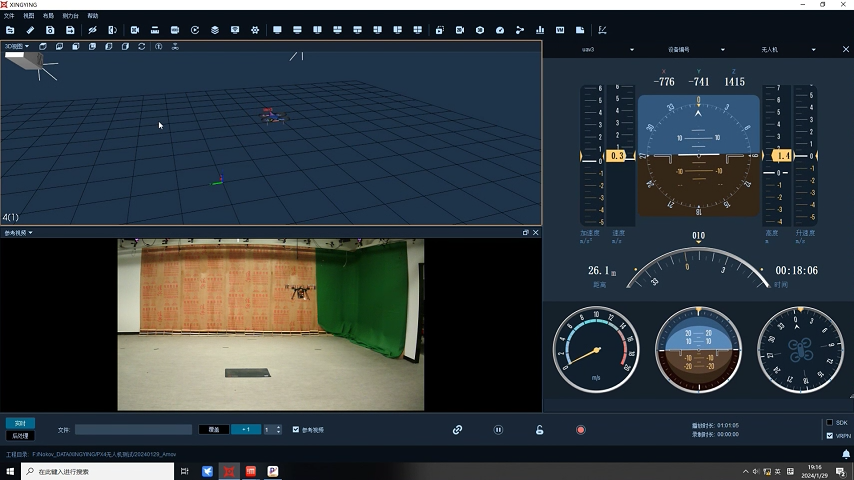The image size is (854, 480).
Task: Click the rotate refresh icon in 3D toolbar
Action: point(142,46)
